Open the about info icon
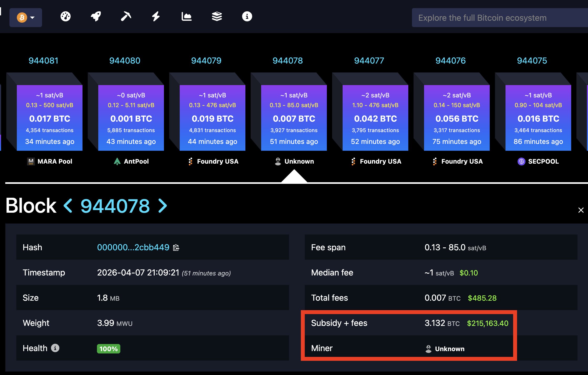588x375 pixels. click(247, 17)
